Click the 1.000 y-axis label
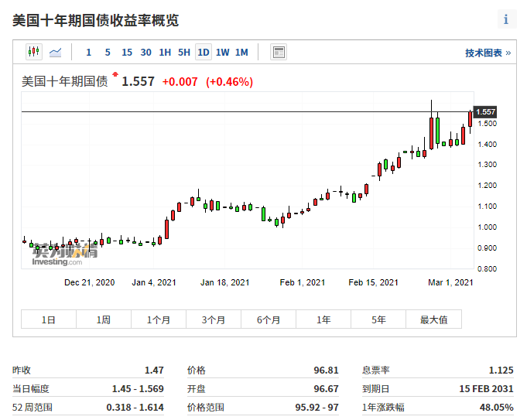 tap(487, 227)
